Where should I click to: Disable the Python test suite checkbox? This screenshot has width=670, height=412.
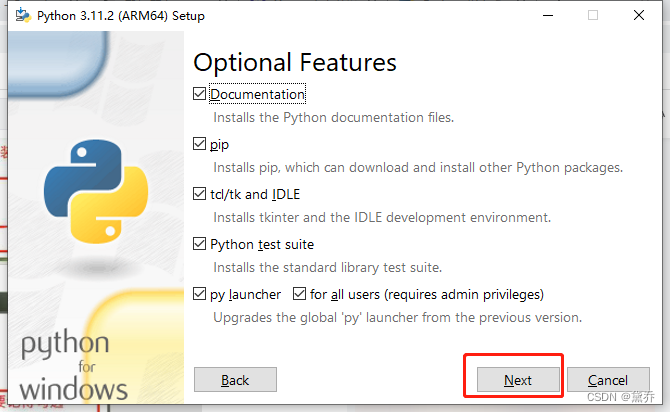199,244
